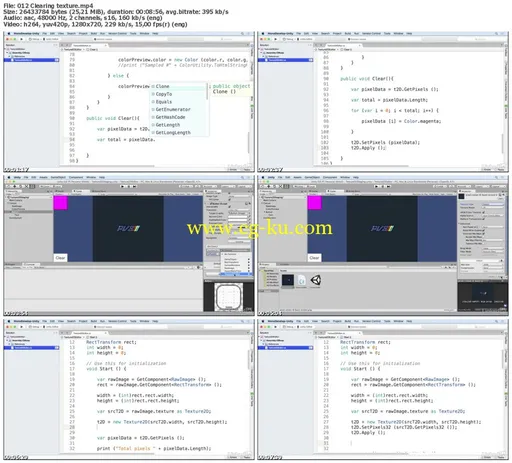Pick GetLongLength in the autocomplete list
The image size is (512, 463).
pyautogui.click(x=179, y=132)
